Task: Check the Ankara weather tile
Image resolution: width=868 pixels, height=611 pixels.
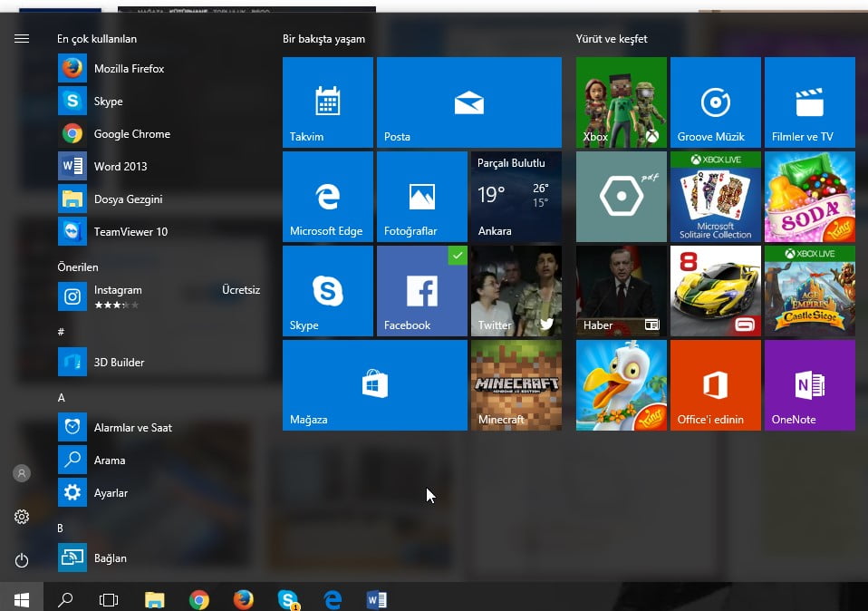Action: [x=516, y=196]
